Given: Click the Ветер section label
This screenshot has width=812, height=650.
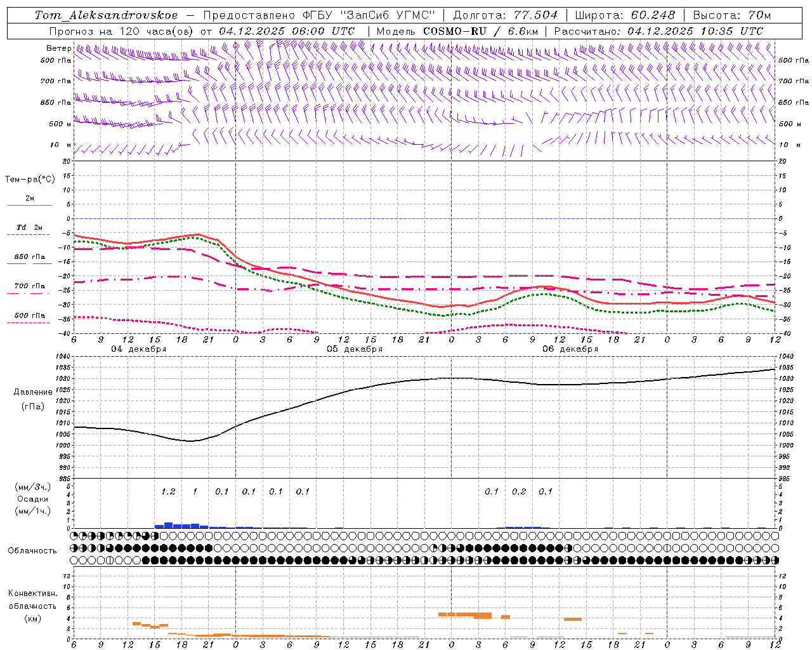Looking at the screenshot, I should tap(58, 48).
